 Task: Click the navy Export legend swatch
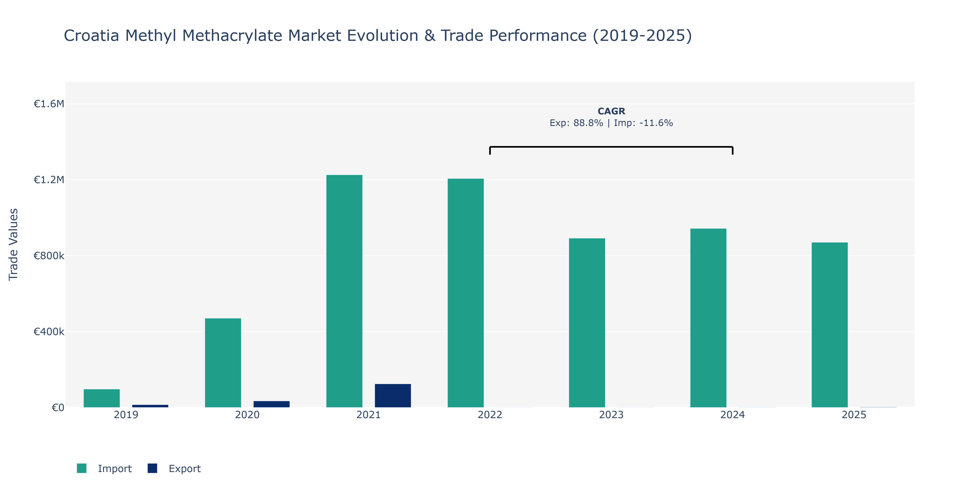pos(152,468)
